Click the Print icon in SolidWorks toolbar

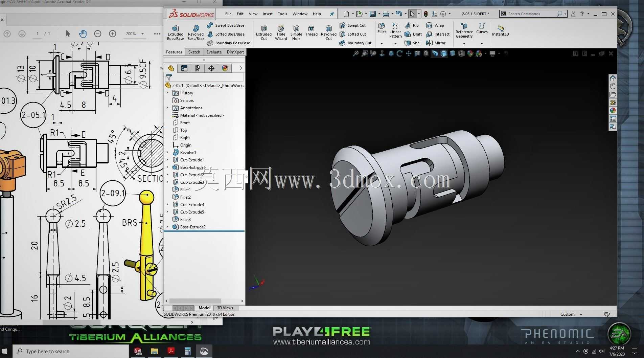click(386, 14)
